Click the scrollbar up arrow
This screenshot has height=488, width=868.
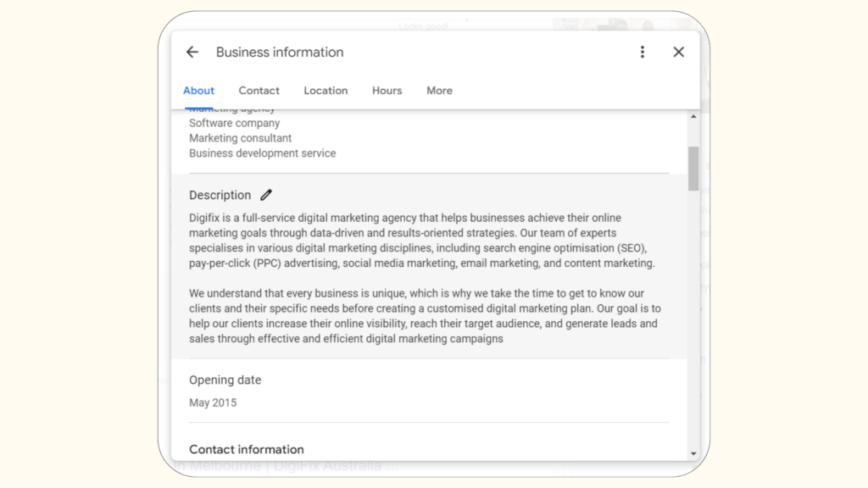[x=693, y=116]
